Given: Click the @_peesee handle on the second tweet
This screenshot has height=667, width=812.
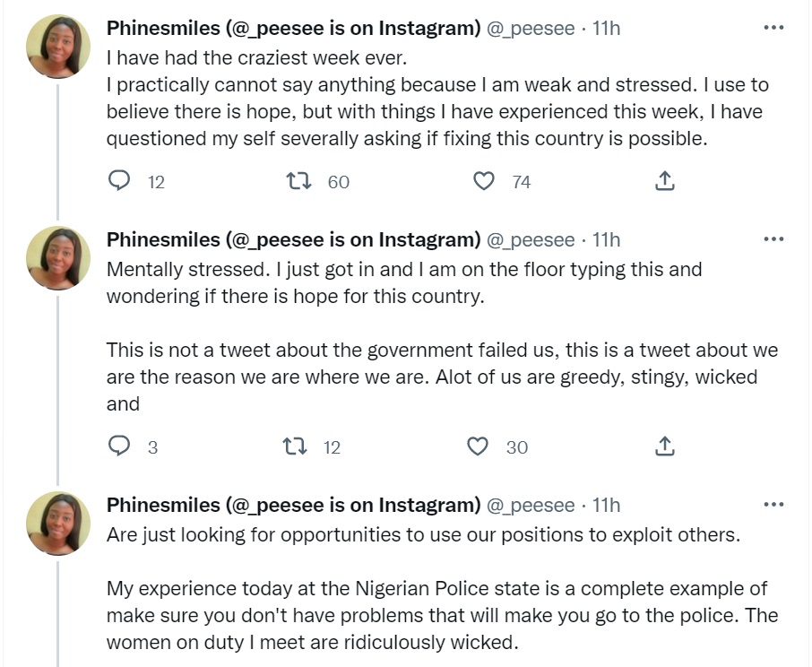Looking at the screenshot, I should (530, 240).
